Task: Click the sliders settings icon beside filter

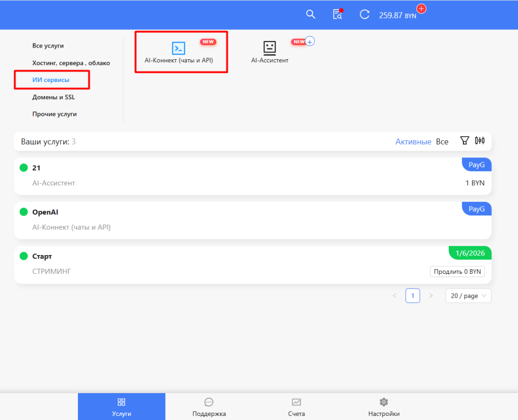Action: (480, 141)
